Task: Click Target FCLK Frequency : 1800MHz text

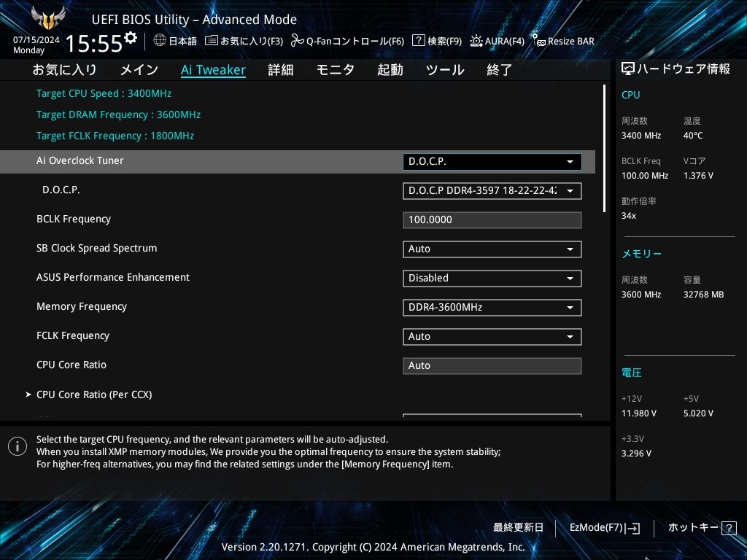Action: (x=115, y=136)
